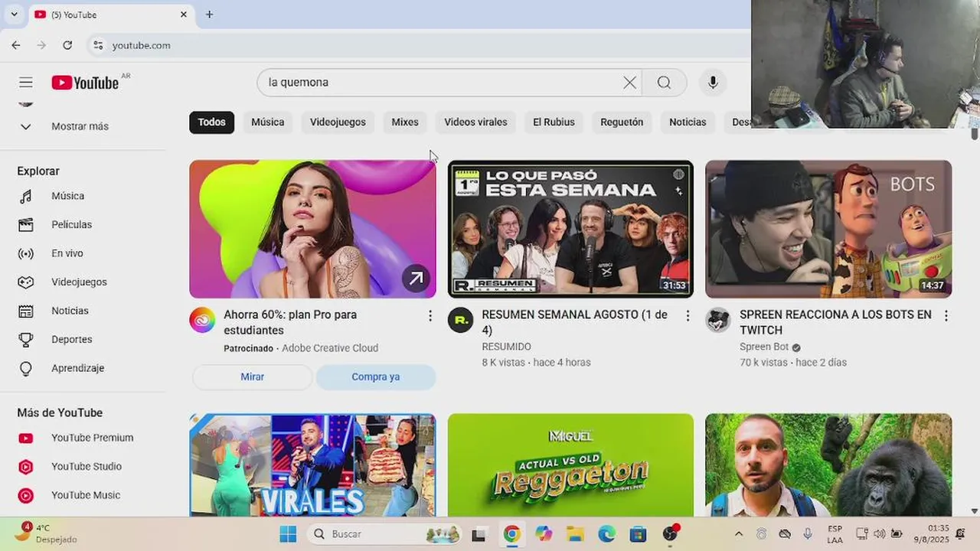Open the Copilot taskbar icon
980x551 pixels.
click(544, 534)
